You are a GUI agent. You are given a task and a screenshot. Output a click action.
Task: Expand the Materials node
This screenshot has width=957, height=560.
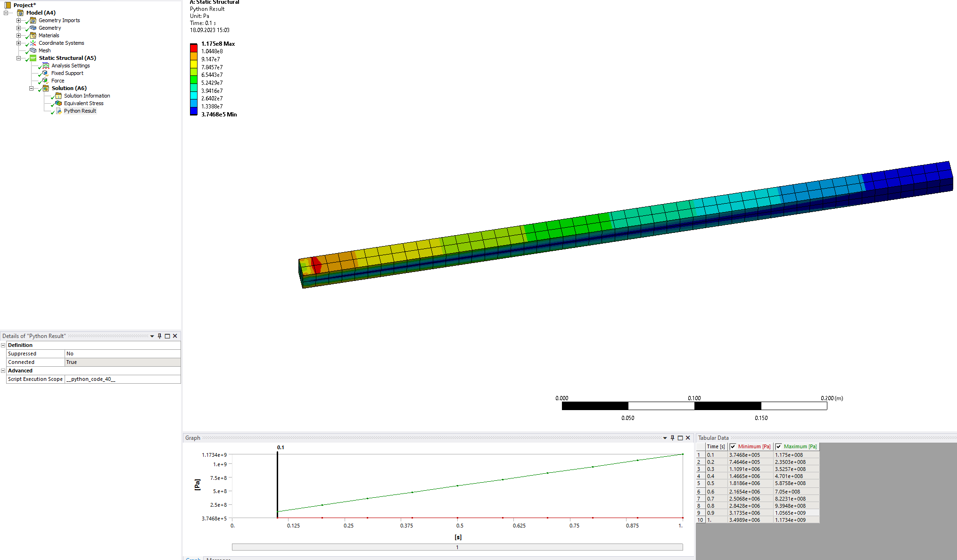tap(18, 35)
